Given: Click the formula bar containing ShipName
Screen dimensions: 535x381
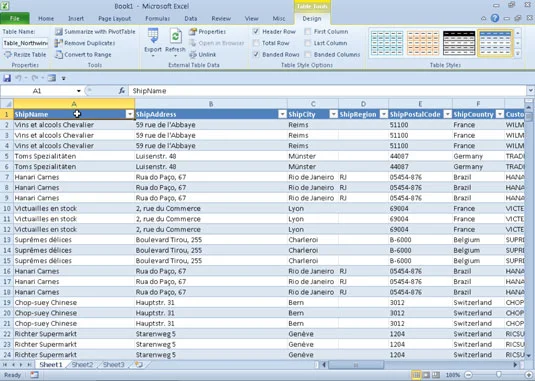Looking at the screenshot, I should coord(328,91).
